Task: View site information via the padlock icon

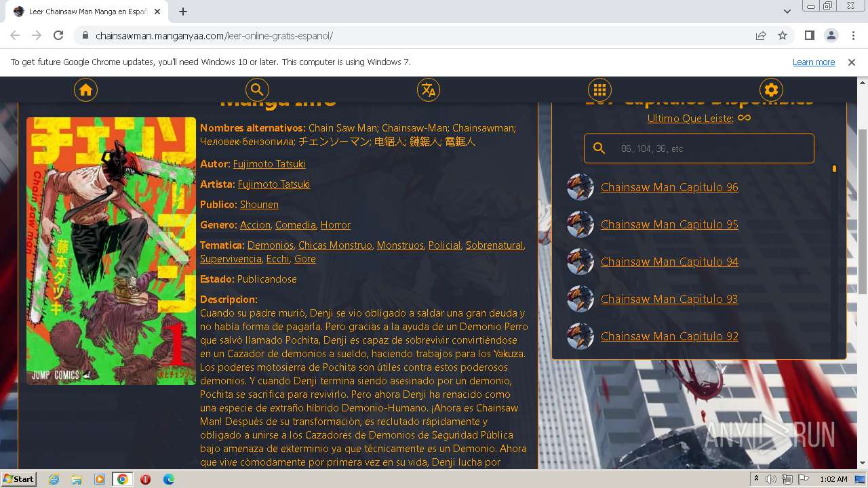Action: click(x=85, y=35)
